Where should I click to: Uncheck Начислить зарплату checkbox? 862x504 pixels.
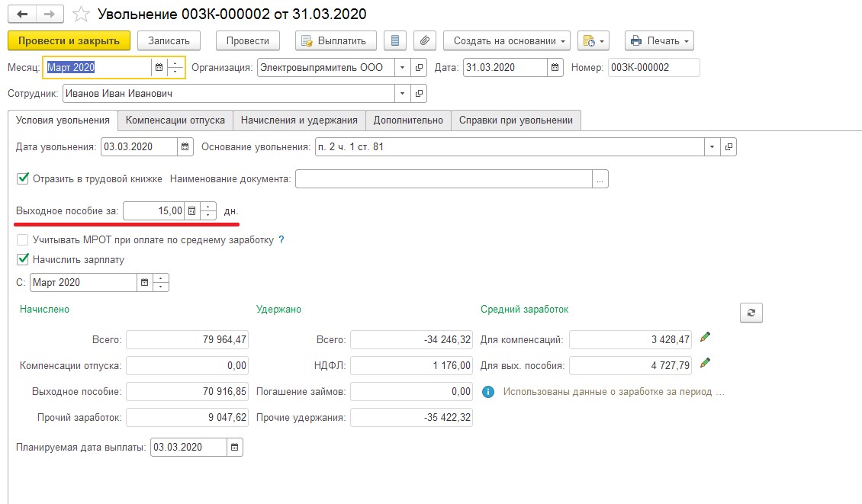pyautogui.click(x=23, y=259)
